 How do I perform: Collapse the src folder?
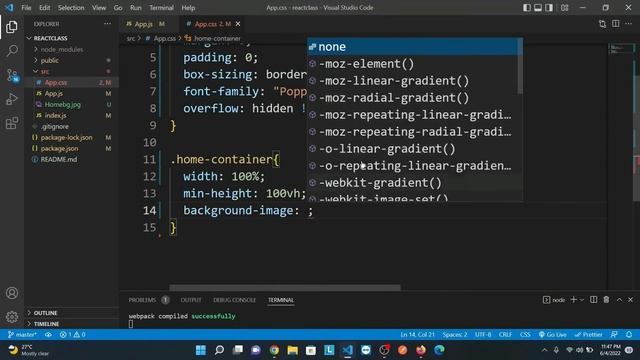click(x=71, y=71)
